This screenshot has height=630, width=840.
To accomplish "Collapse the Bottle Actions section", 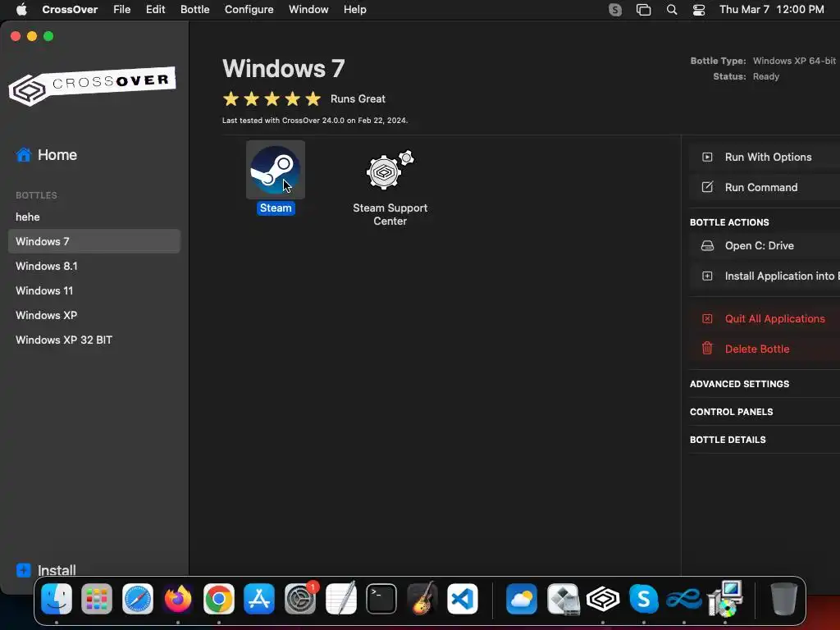I will click(729, 222).
